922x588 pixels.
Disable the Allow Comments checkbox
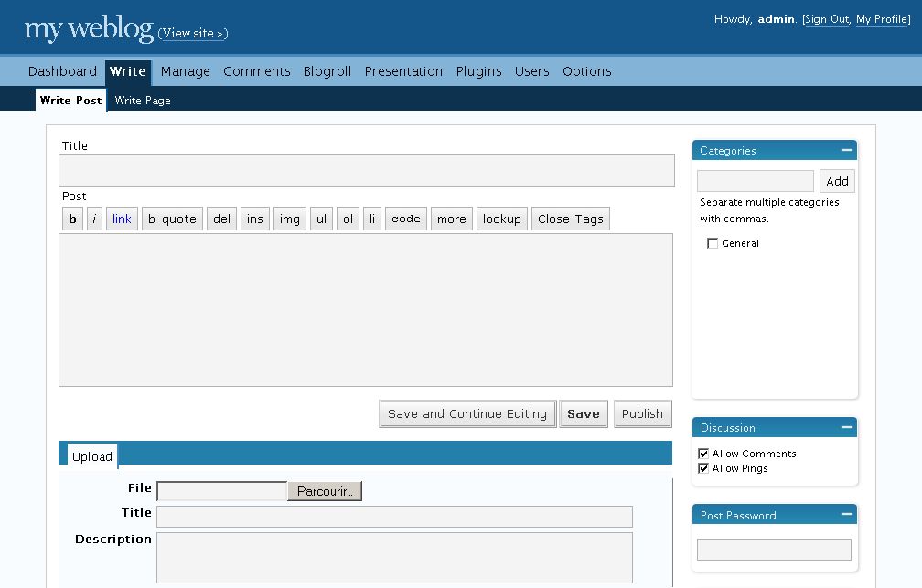[703, 454]
